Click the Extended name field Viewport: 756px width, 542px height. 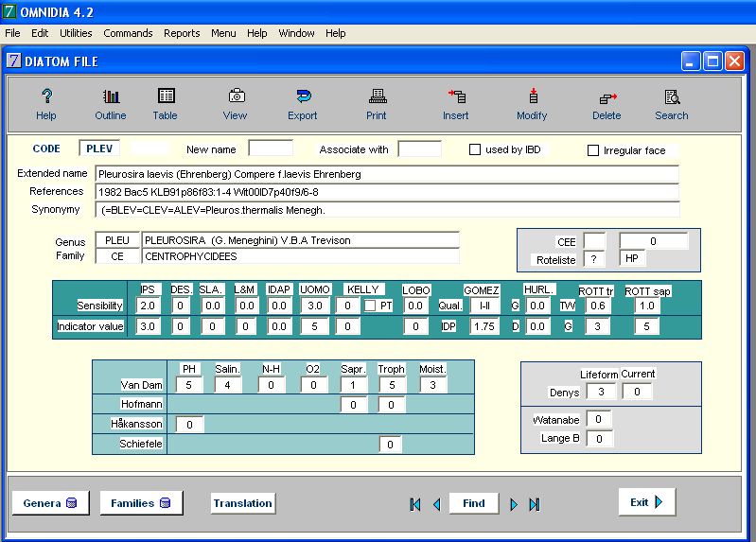(387, 174)
